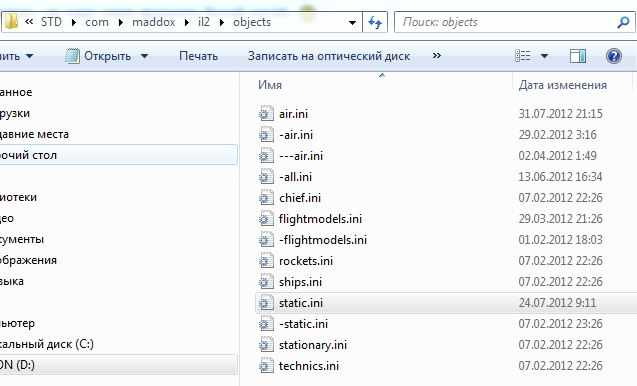Click the technics.ini file icon
The height and width of the screenshot is (386, 637).
tap(266, 366)
